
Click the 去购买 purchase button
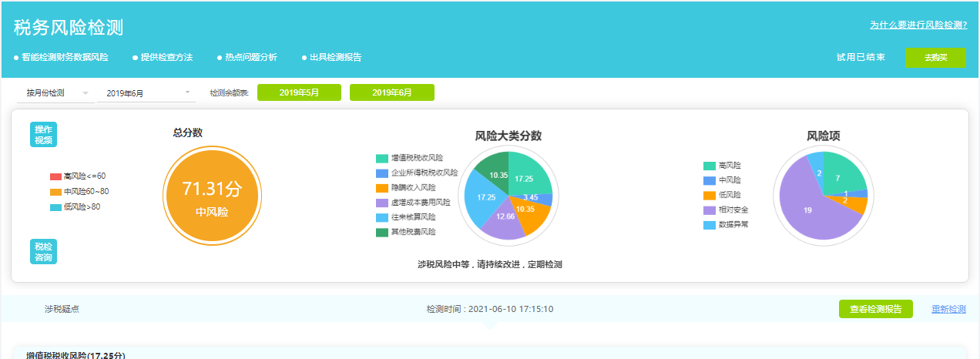(x=935, y=58)
